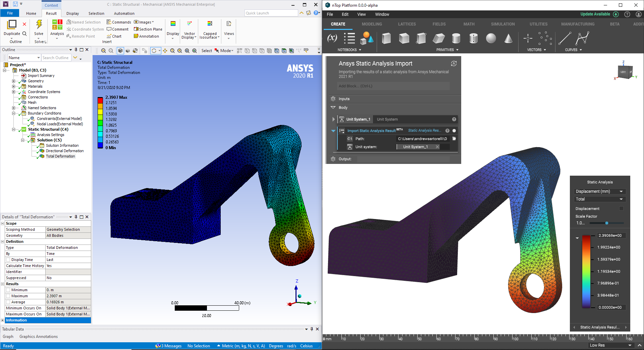Screen dimensions: 644x350
Task: Click the Commands button
Action: tap(119, 22)
